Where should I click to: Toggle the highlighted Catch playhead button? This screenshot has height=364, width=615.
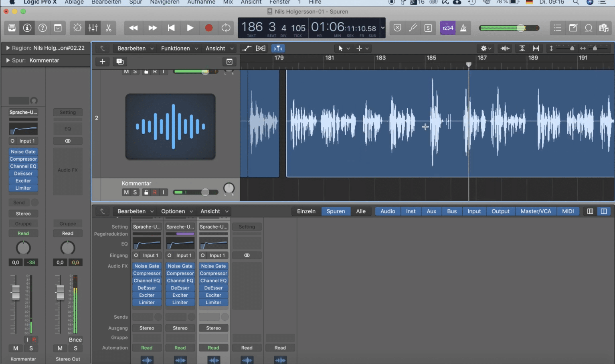pos(278,49)
